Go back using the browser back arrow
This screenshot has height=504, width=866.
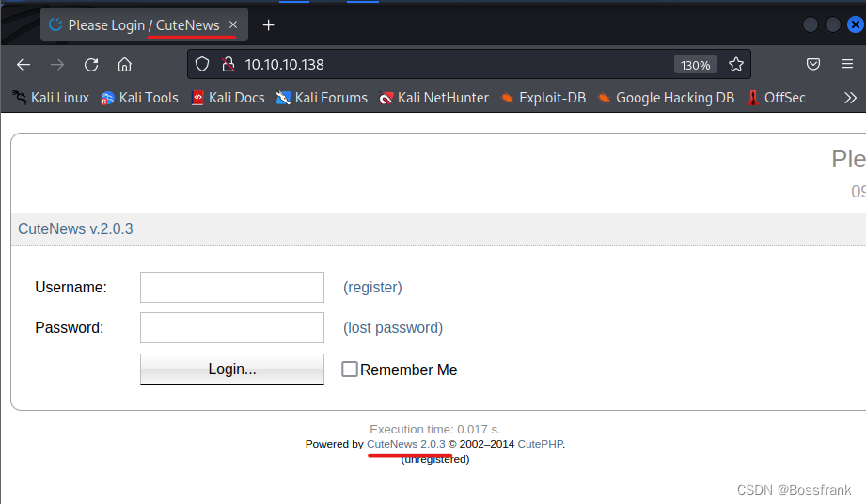[x=24, y=65]
